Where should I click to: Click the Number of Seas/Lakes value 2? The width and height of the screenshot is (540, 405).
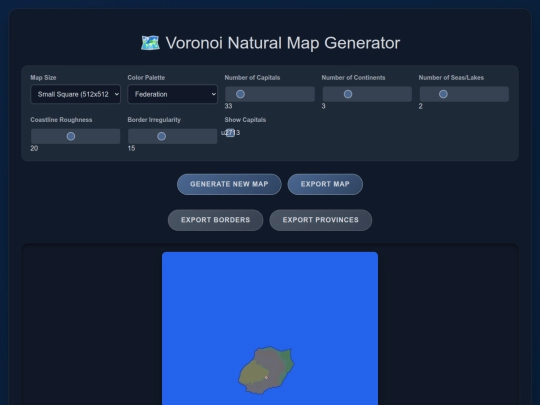click(420, 106)
